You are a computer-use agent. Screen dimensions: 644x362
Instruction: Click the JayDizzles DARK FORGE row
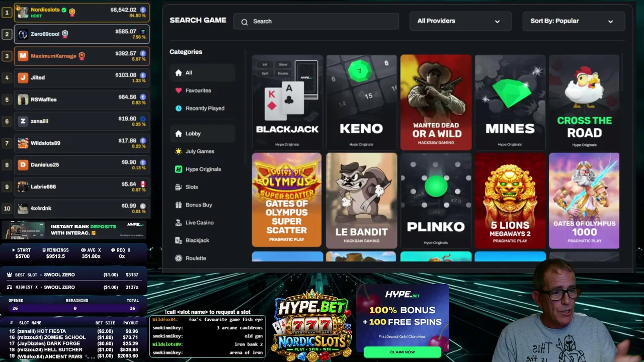click(74, 343)
